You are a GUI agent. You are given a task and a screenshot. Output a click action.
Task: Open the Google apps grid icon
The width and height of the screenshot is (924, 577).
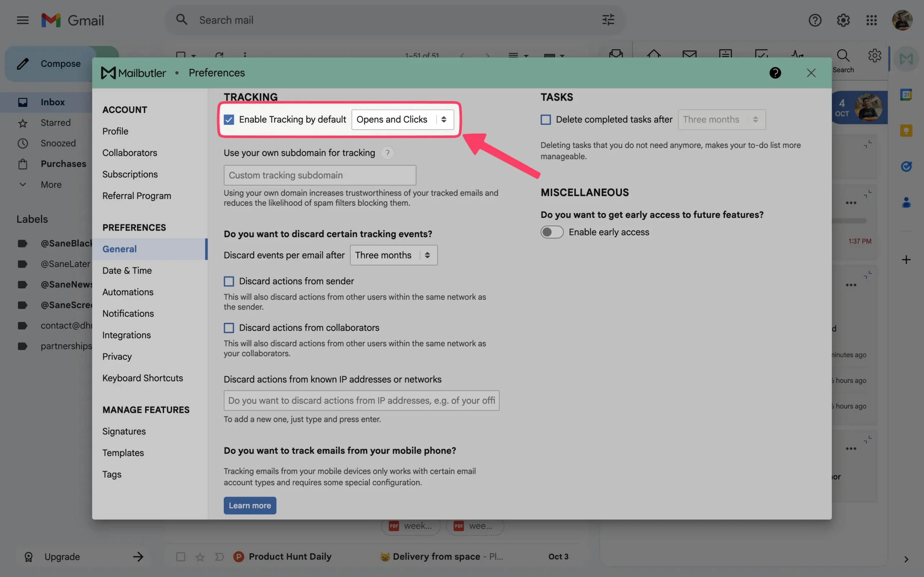[x=871, y=20]
